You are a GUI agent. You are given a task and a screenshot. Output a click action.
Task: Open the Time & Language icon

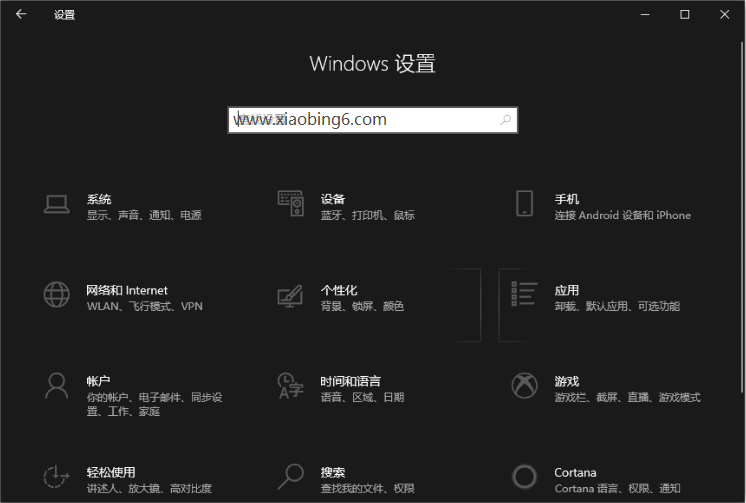[x=291, y=385]
